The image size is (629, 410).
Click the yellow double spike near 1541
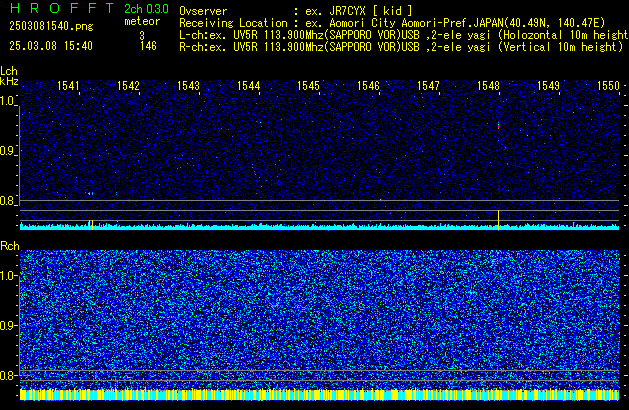(91, 225)
